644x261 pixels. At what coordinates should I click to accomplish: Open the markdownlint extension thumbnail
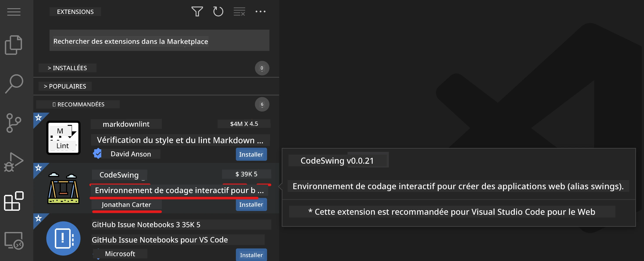pyautogui.click(x=63, y=138)
